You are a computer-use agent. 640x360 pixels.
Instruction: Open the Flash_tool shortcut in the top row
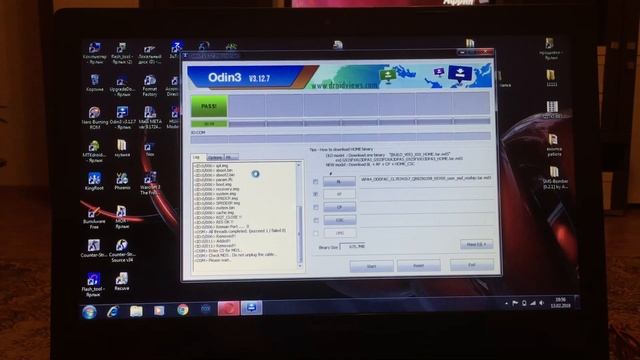(x=121, y=53)
